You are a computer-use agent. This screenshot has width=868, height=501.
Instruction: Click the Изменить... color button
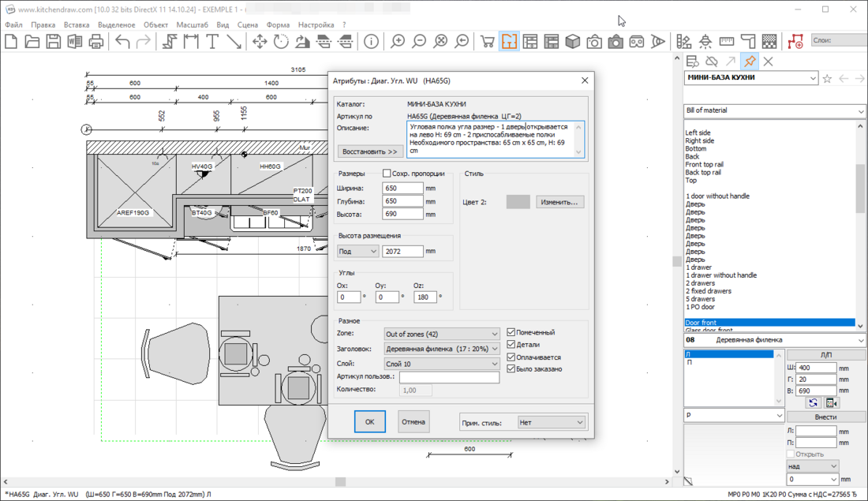click(x=559, y=202)
